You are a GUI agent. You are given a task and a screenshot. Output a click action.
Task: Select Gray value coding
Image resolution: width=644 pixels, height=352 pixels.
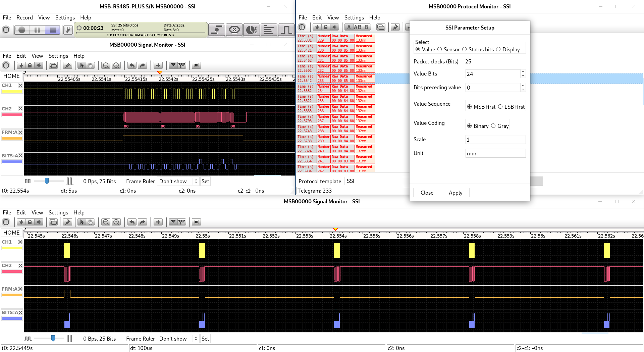tap(493, 126)
